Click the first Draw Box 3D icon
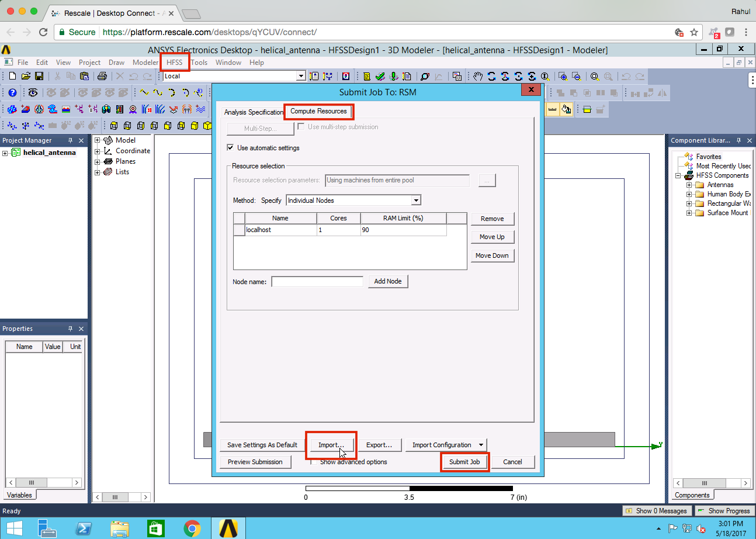This screenshot has width=756, height=539. (x=114, y=125)
